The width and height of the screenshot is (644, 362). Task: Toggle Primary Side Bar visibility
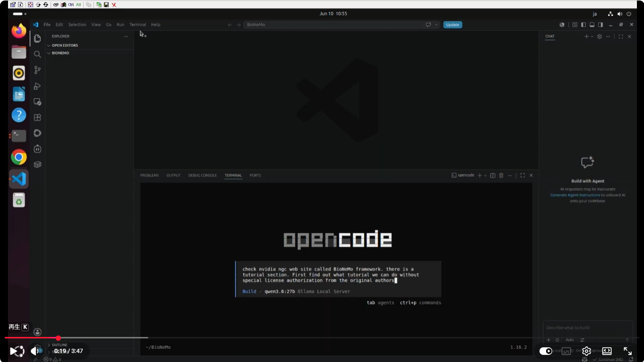583,25
